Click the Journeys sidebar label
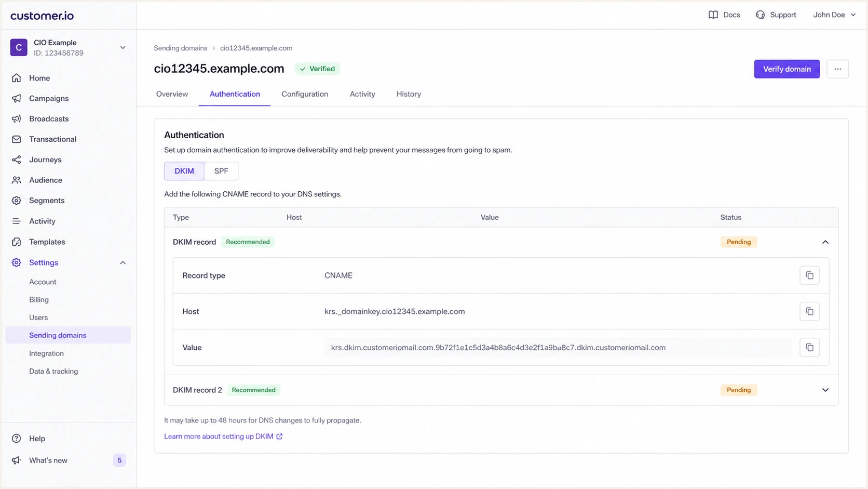The height and width of the screenshot is (489, 868). coord(45,160)
